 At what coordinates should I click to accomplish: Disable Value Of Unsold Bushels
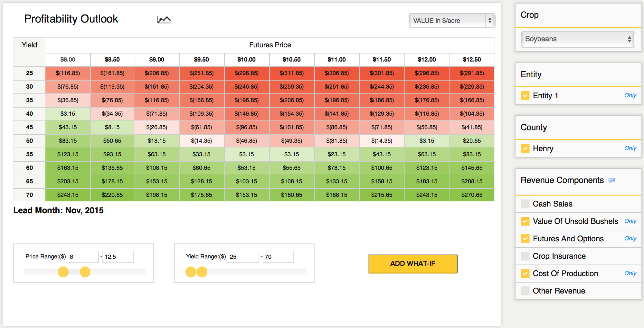(x=525, y=221)
